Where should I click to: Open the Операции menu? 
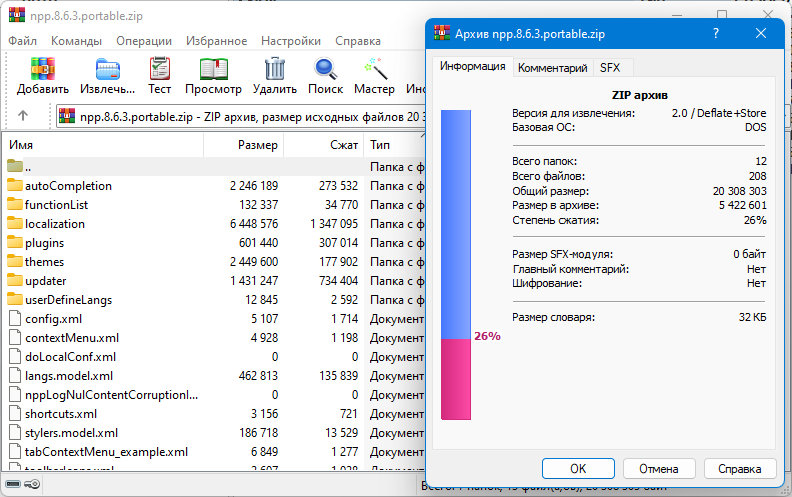tap(144, 41)
